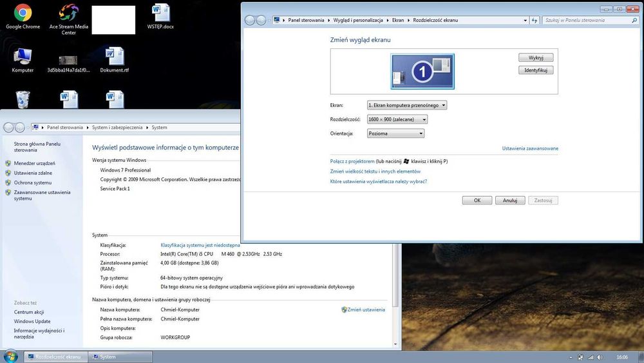This screenshot has width=644, height=363.
Task: Click Anuluj button
Action: click(509, 201)
